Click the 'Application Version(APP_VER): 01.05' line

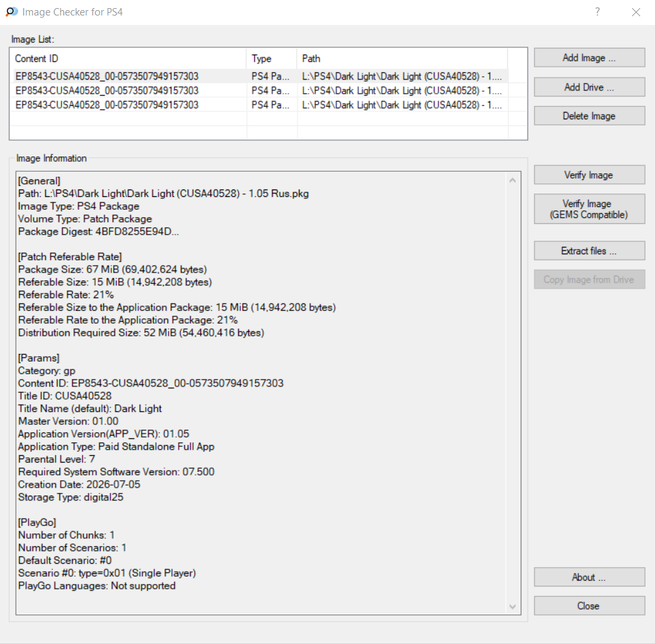(104, 434)
